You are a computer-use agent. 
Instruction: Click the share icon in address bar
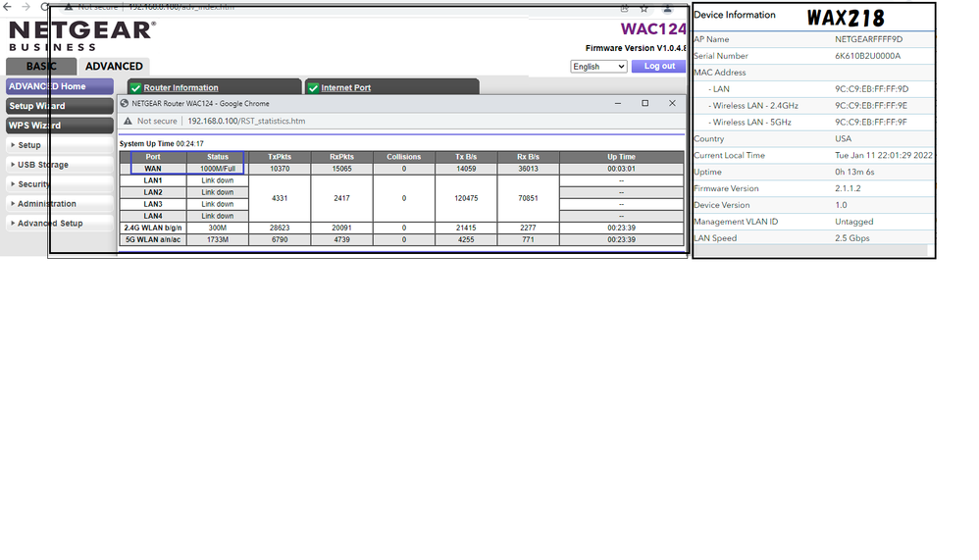point(624,8)
